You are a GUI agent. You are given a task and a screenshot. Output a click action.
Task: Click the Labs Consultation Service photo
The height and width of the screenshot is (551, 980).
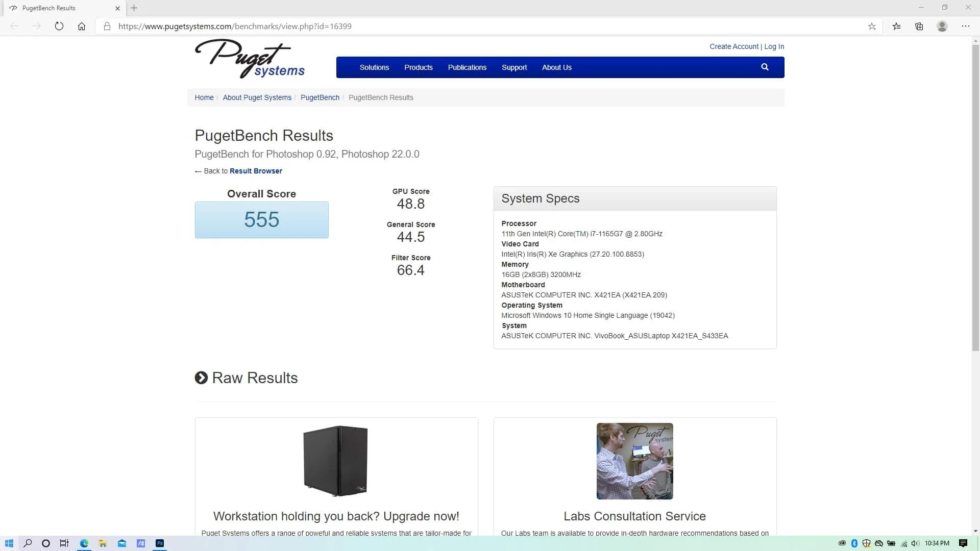click(x=635, y=461)
